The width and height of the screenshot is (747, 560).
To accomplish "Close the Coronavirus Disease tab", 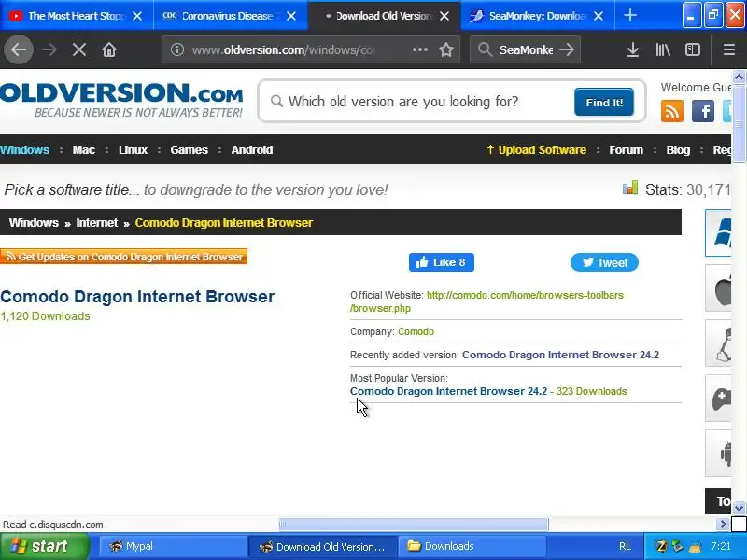I will (291, 16).
